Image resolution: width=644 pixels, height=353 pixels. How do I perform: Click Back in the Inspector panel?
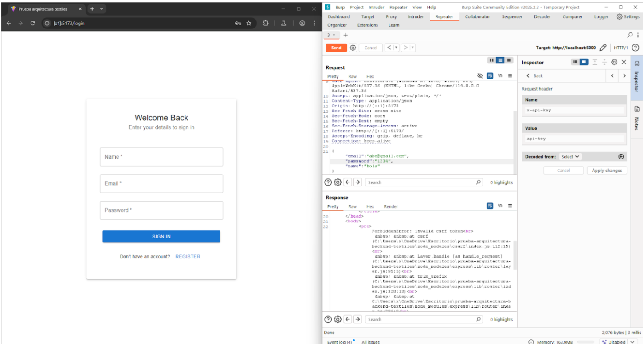click(x=534, y=76)
